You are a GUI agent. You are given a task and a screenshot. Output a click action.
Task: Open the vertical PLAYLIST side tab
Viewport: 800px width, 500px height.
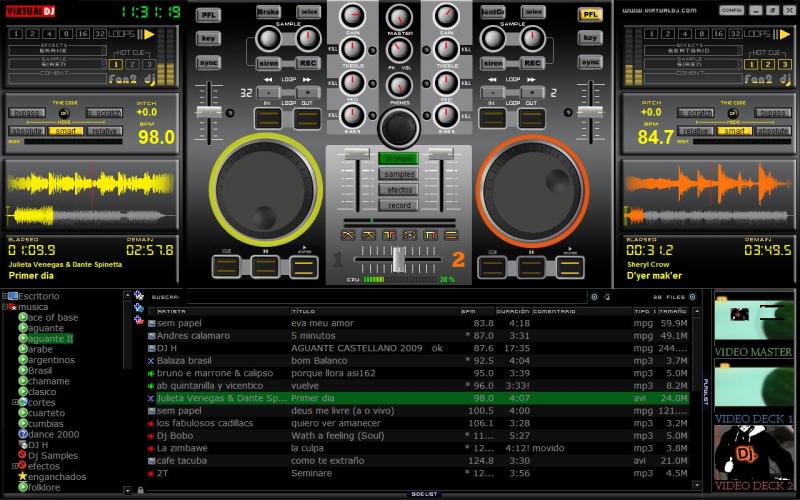[706, 391]
